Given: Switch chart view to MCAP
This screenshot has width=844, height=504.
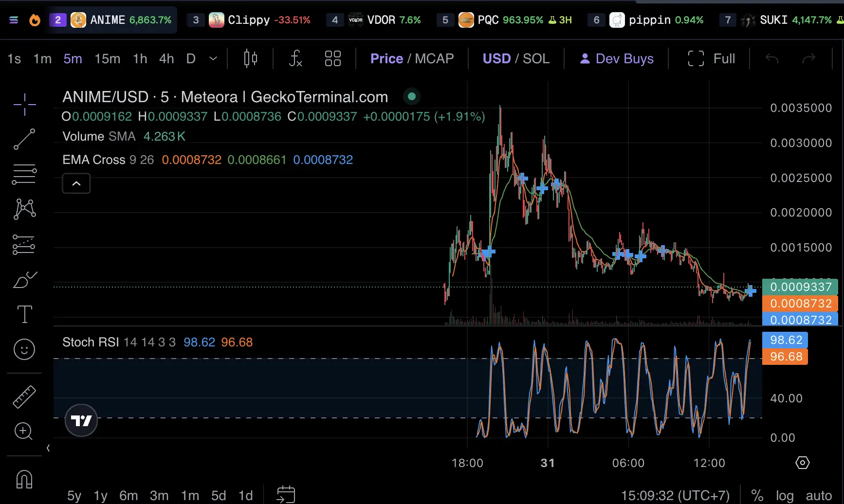Looking at the screenshot, I should pos(437,58).
